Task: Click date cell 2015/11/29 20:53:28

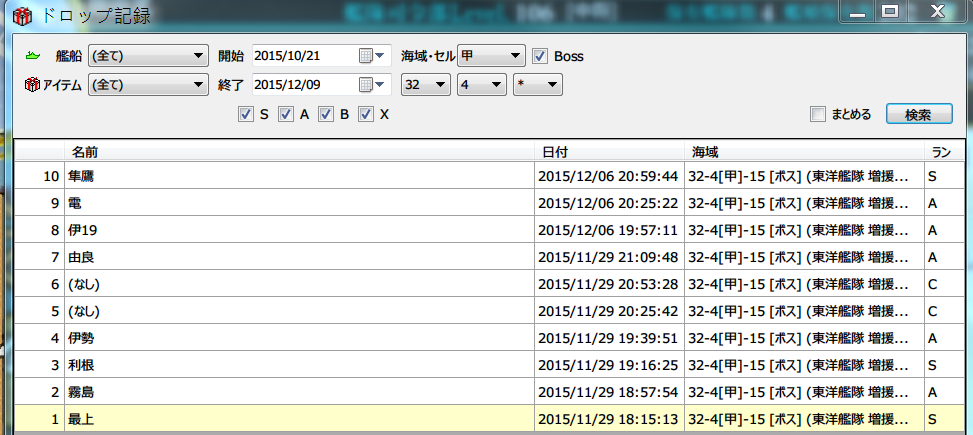Action: (608, 284)
